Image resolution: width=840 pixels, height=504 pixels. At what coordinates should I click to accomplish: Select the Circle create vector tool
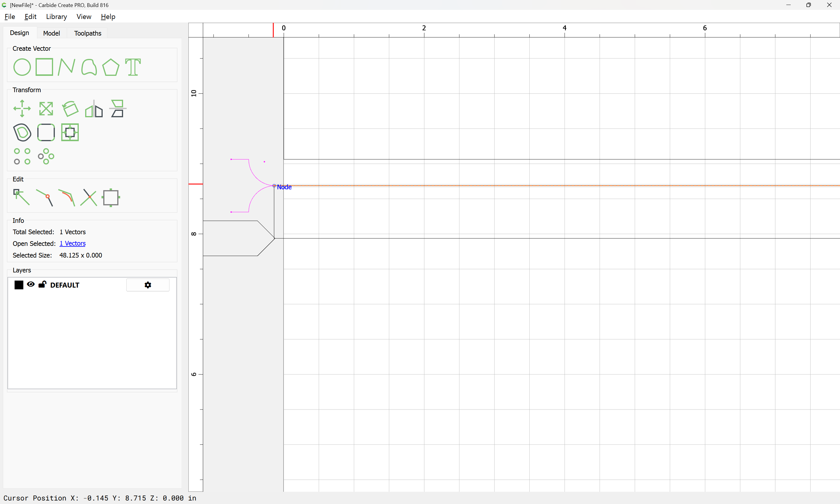tap(22, 67)
